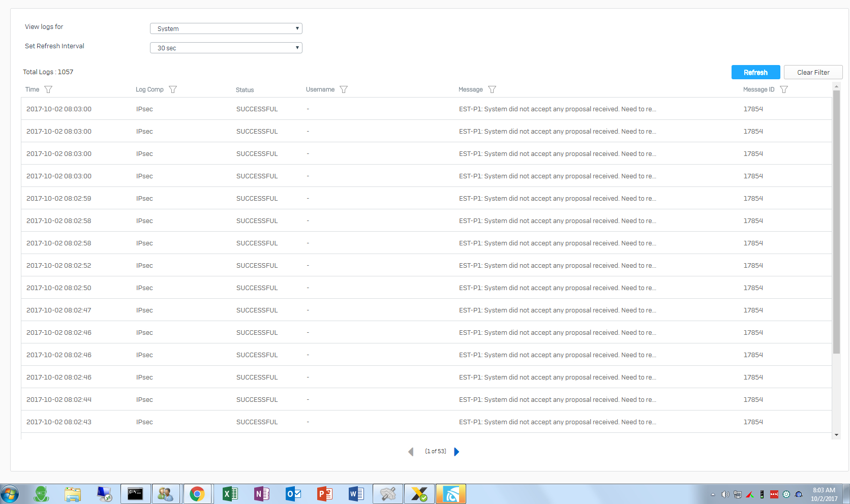Click SUCCESSFUL in the 08:02:44 row

point(257,399)
